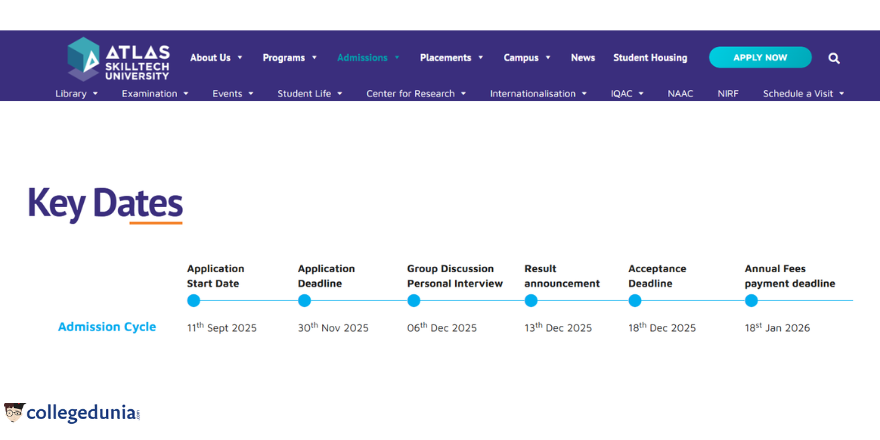This screenshot has height=440, width=880.
Task: Click the date 06th Dec 2025
Action: pos(442,327)
